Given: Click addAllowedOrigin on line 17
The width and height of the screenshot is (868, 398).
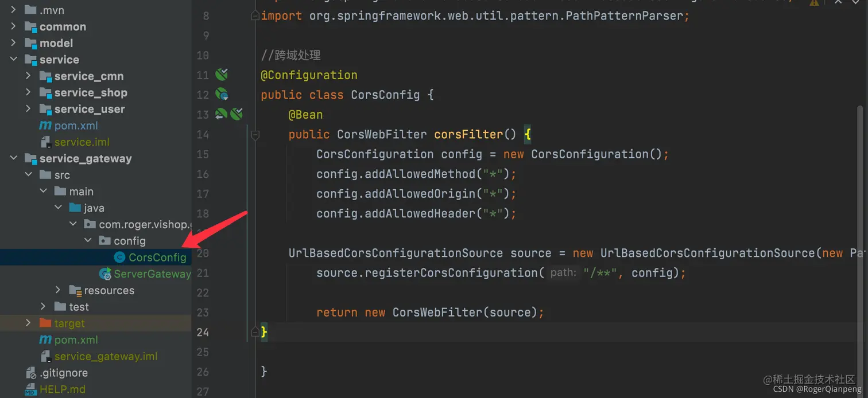Looking at the screenshot, I should [x=420, y=194].
